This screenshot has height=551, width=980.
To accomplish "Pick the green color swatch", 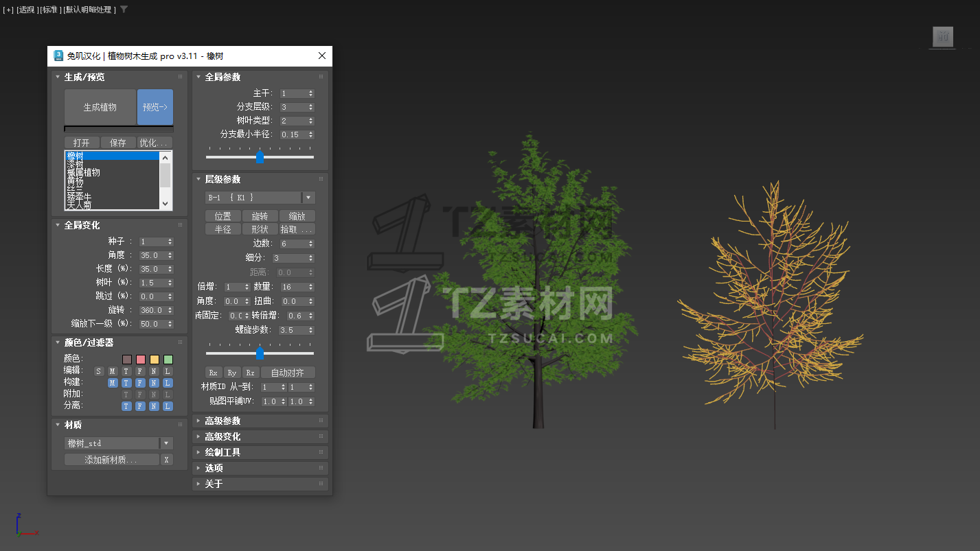I will point(168,360).
